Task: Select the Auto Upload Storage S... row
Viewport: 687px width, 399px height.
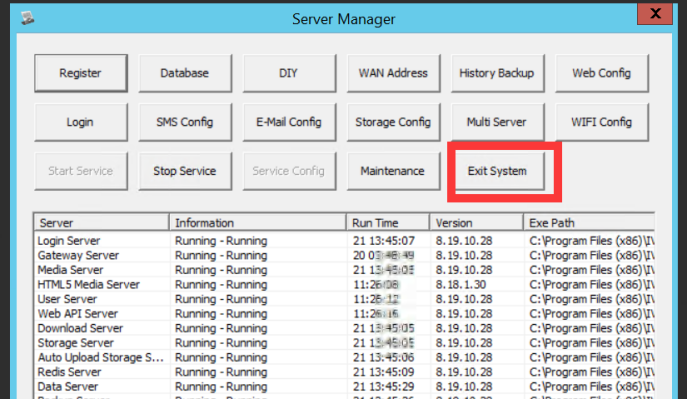Action: point(344,357)
